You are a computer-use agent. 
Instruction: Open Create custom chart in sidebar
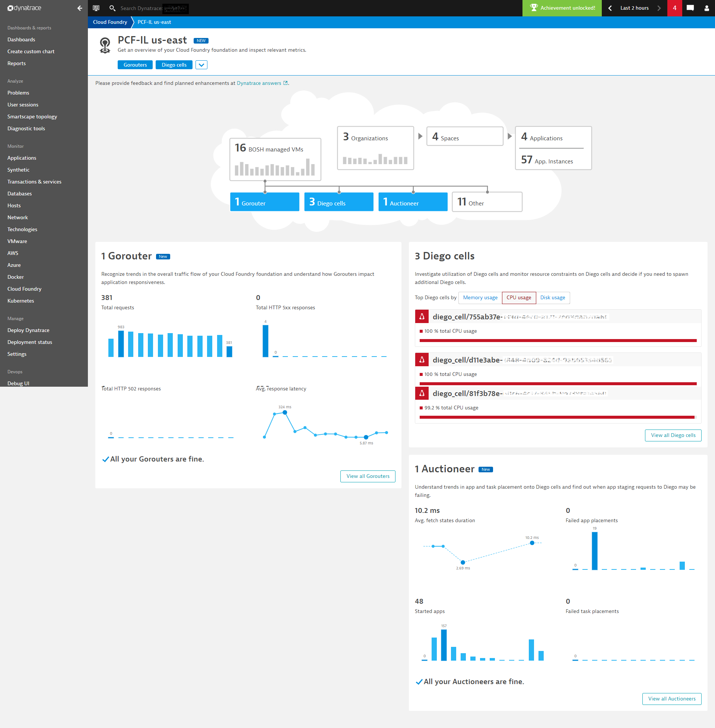pyautogui.click(x=31, y=51)
